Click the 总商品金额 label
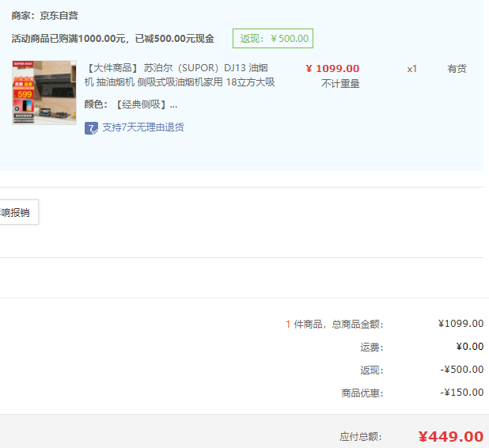Image resolution: width=489 pixels, height=448 pixels. coord(358,325)
